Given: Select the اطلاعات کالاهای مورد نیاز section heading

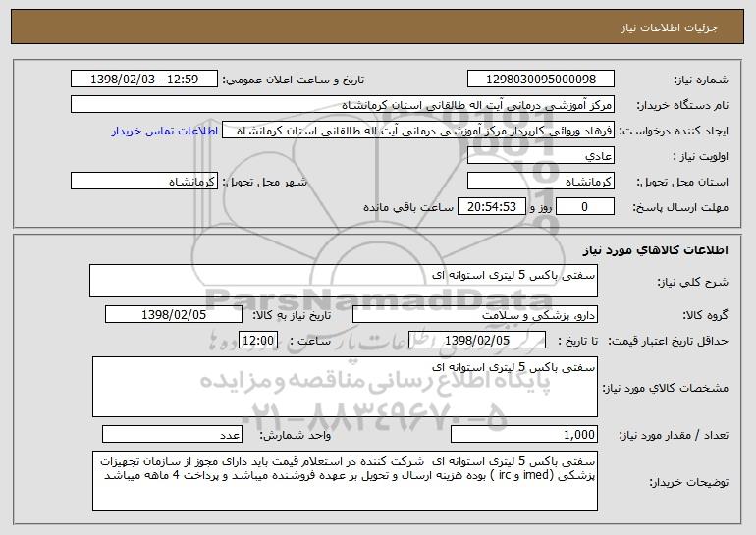Looking at the screenshot, I should pyautogui.click(x=655, y=250).
